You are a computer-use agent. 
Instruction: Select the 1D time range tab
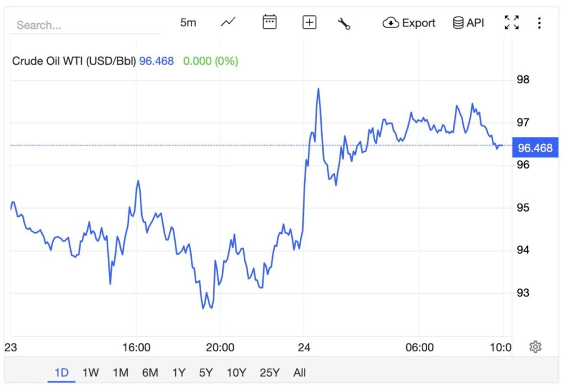pyautogui.click(x=61, y=373)
